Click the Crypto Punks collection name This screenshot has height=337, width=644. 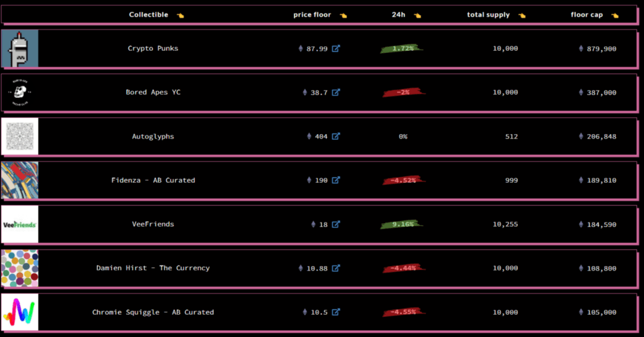[153, 48]
